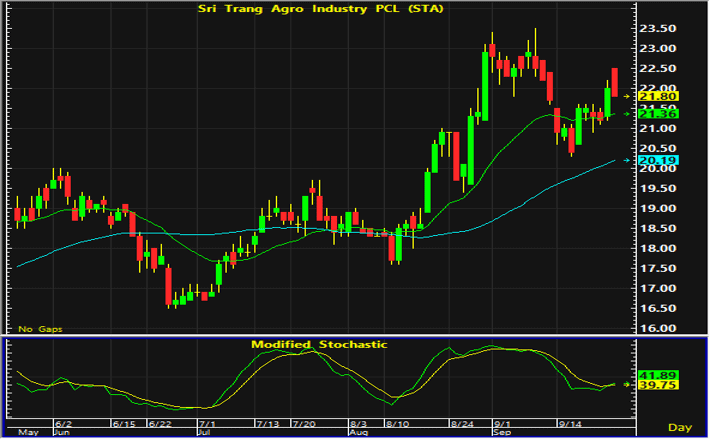Viewport: 710px width, 439px height.
Task: Click the green 21.36 moving average label
Action: (658, 114)
